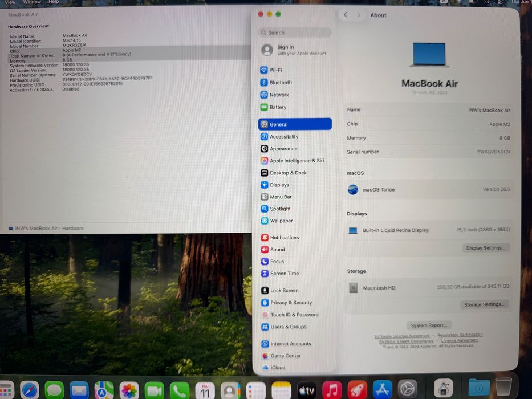Click the Storage Settings button

484,304
